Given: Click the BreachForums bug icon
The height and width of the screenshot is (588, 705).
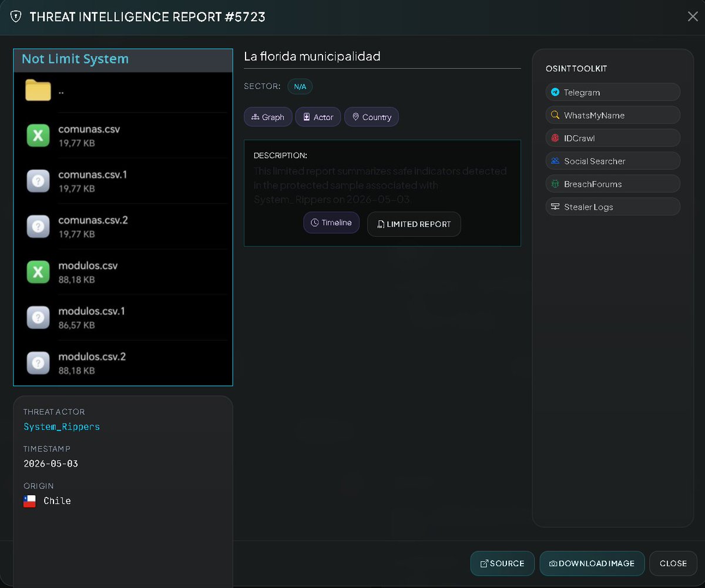Looking at the screenshot, I should click(x=555, y=184).
